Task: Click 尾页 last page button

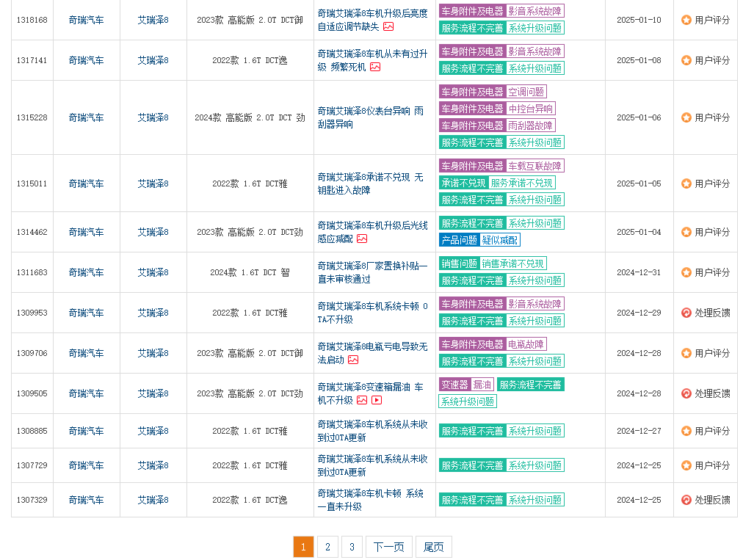Action: (434, 547)
